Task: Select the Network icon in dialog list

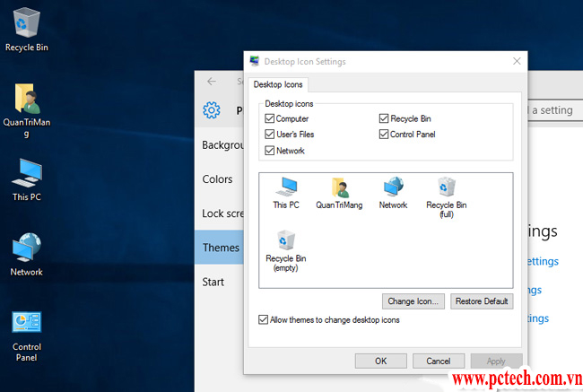Action: (393, 192)
